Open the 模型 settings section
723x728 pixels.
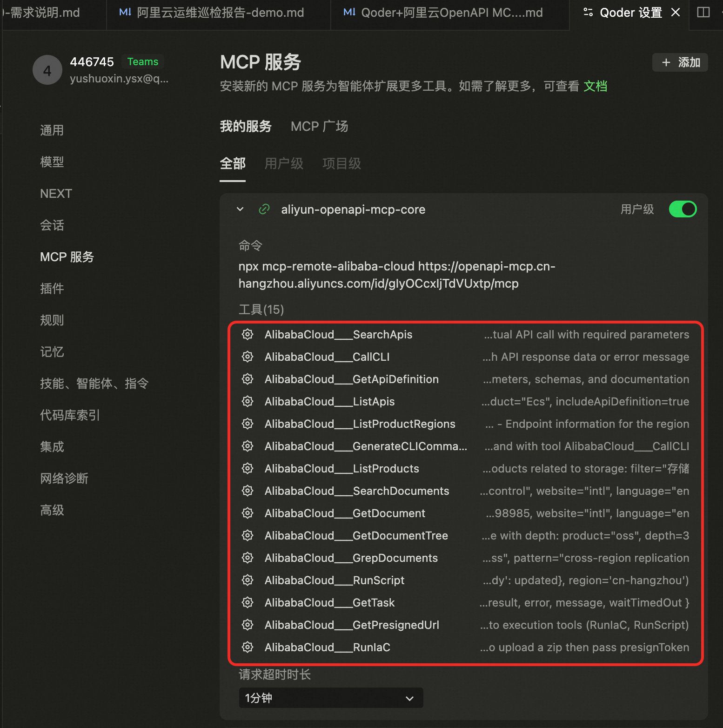pyautogui.click(x=52, y=162)
